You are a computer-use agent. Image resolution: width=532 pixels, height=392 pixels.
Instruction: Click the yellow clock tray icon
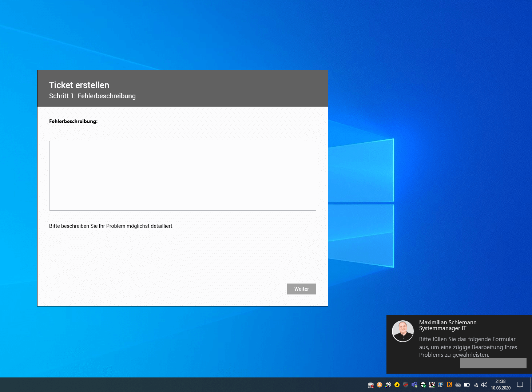click(x=397, y=385)
